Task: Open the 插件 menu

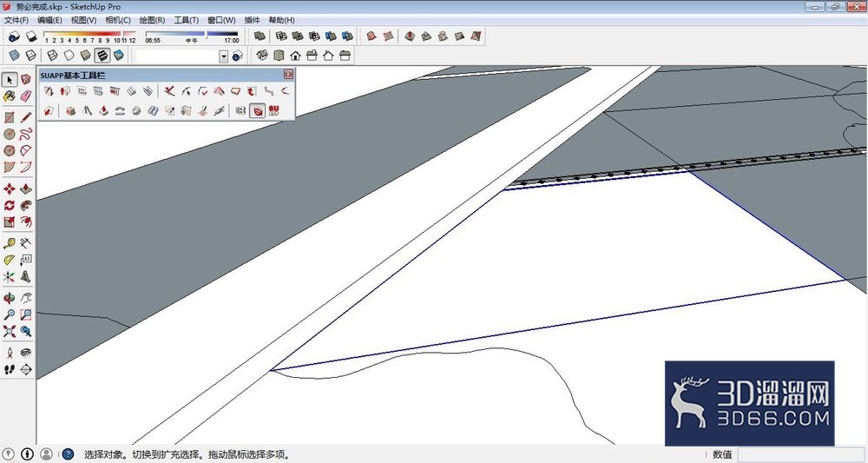Action: click(x=252, y=20)
